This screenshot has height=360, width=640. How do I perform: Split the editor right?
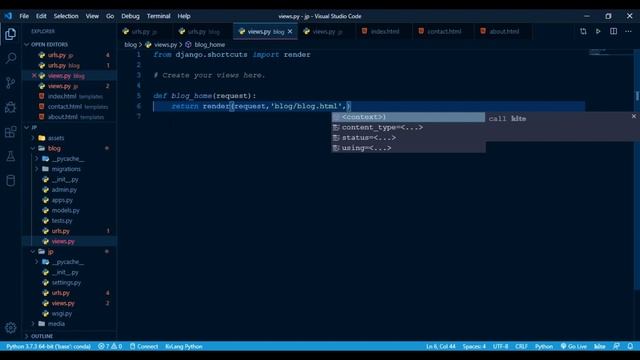click(x=613, y=31)
